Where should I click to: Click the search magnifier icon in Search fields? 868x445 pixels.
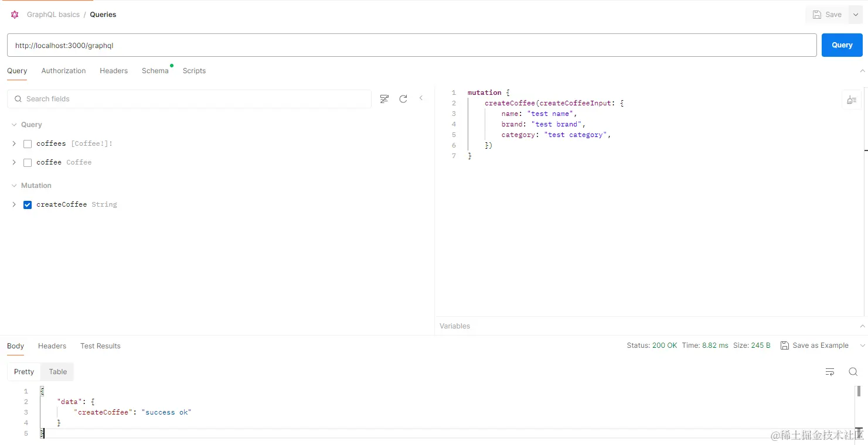coord(18,99)
